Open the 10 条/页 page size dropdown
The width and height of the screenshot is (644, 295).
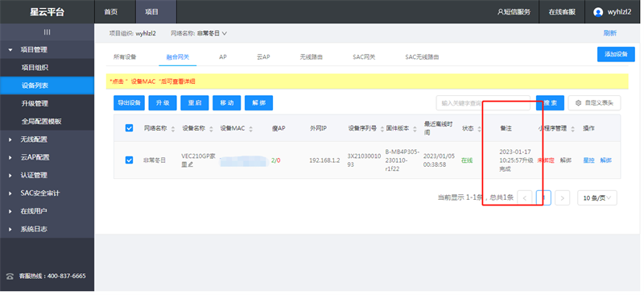coord(597,198)
